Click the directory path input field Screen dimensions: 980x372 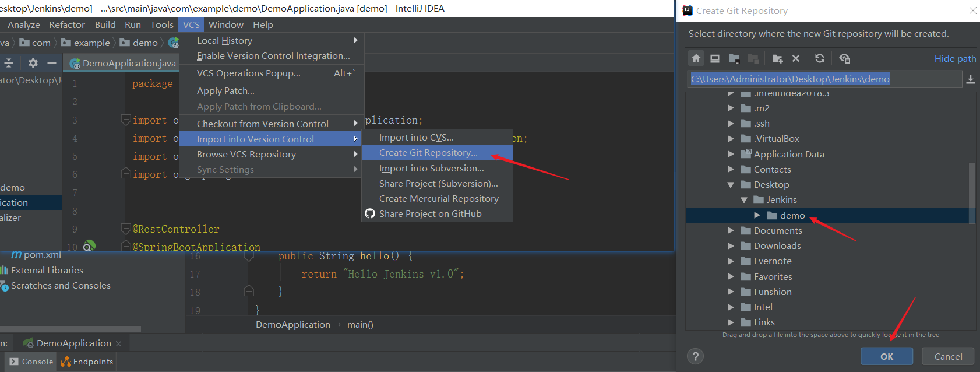[x=824, y=79]
